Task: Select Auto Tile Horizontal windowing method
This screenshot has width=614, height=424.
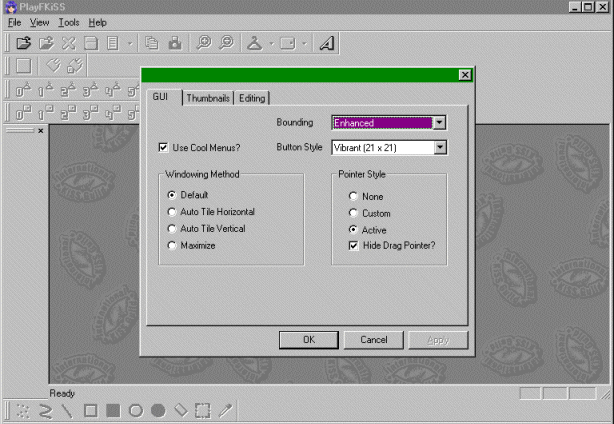Action: [x=173, y=212]
